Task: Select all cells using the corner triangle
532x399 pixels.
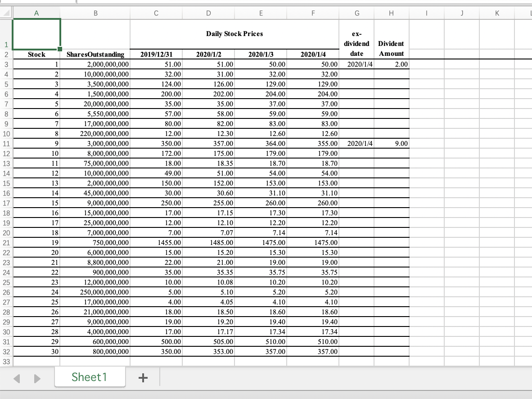Action: click(x=5, y=13)
